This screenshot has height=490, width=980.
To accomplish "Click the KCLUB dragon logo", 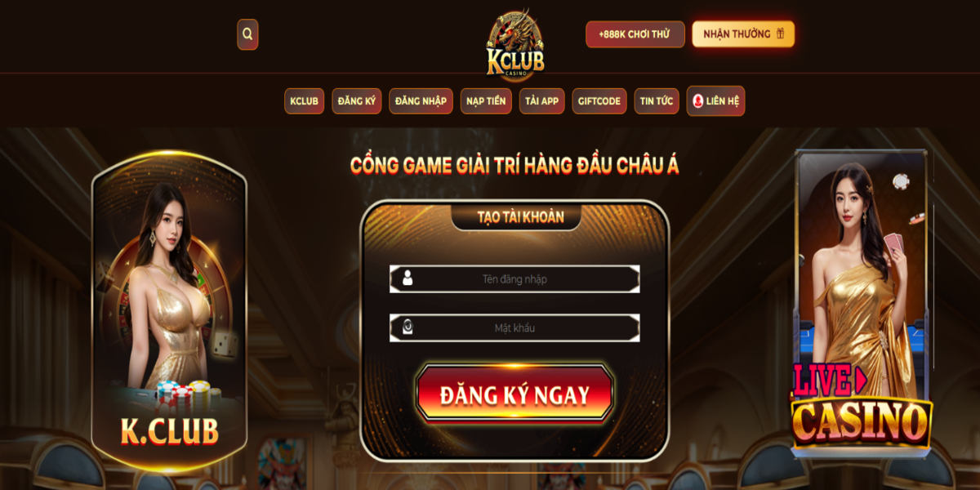I will click(x=515, y=44).
